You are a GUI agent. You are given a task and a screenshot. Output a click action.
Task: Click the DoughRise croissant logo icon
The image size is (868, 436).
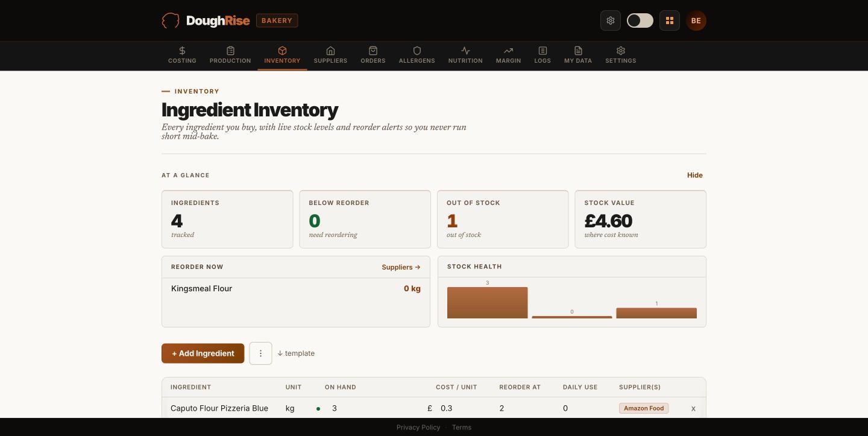click(x=171, y=21)
